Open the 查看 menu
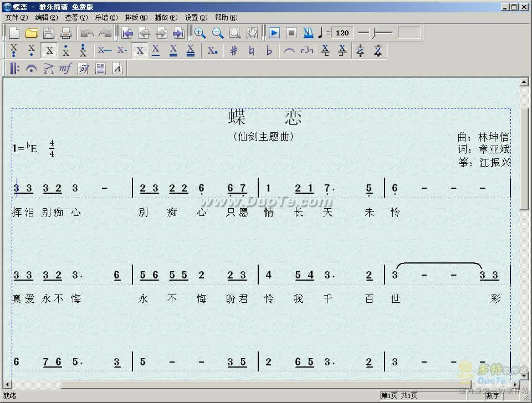532x403 pixels. pos(76,18)
